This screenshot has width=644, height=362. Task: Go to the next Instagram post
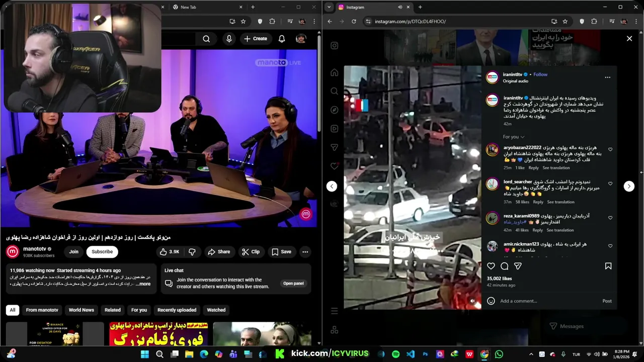click(x=629, y=186)
